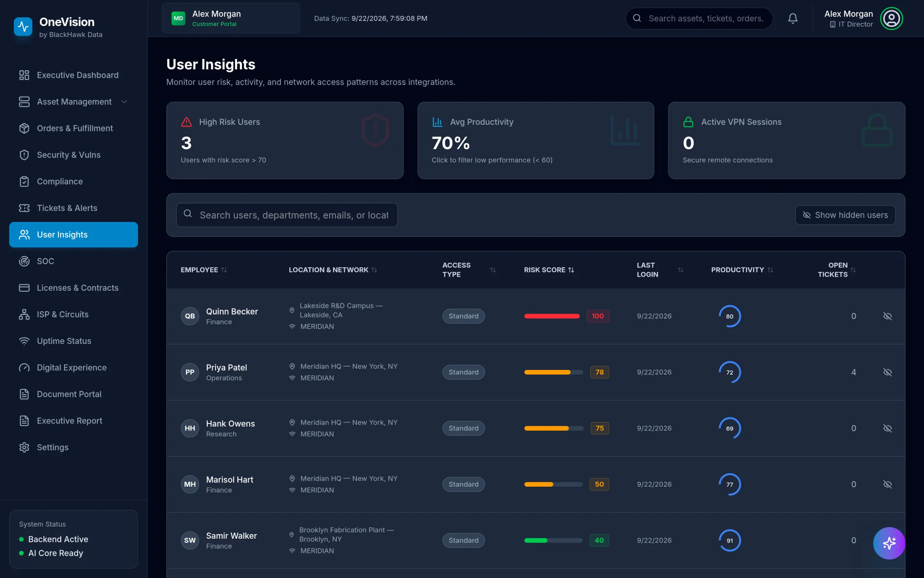Open the AI assistant sparkle button

coord(889,543)
